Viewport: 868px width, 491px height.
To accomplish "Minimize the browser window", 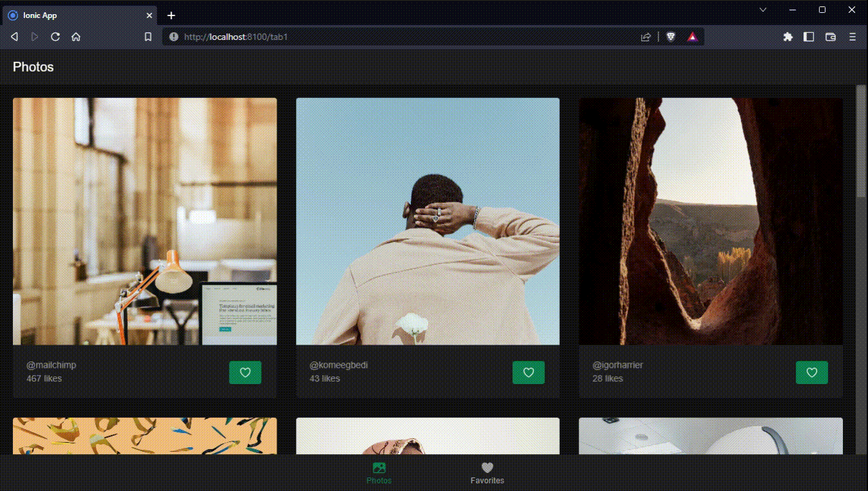I will pyautogui.click(x=793, y=10).
